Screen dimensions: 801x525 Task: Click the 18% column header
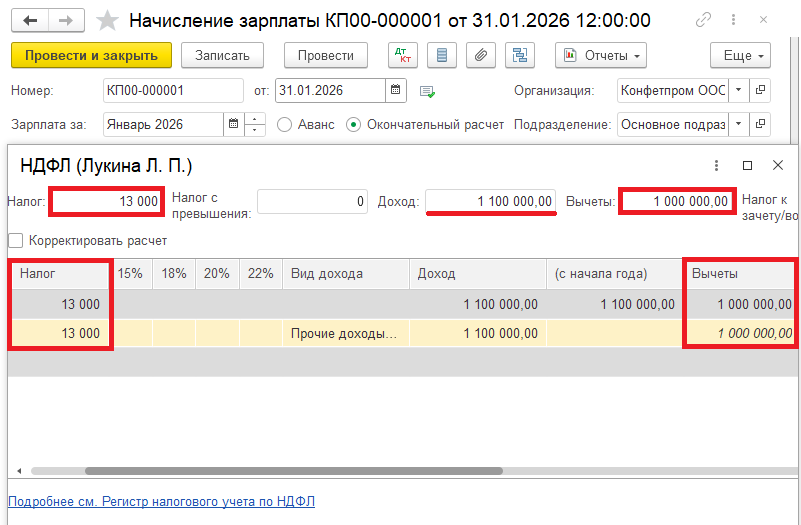[174, 274]
